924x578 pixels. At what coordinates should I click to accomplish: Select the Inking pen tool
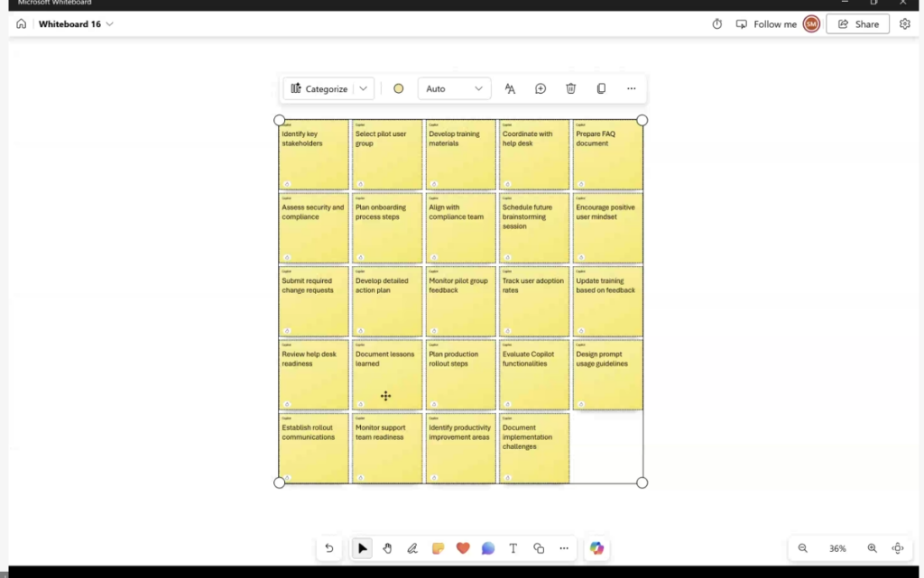tap(412, 548)
